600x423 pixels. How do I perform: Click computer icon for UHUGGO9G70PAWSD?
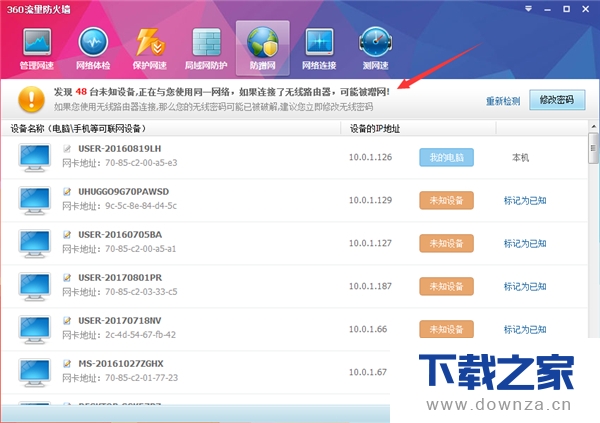click(34, 201)
